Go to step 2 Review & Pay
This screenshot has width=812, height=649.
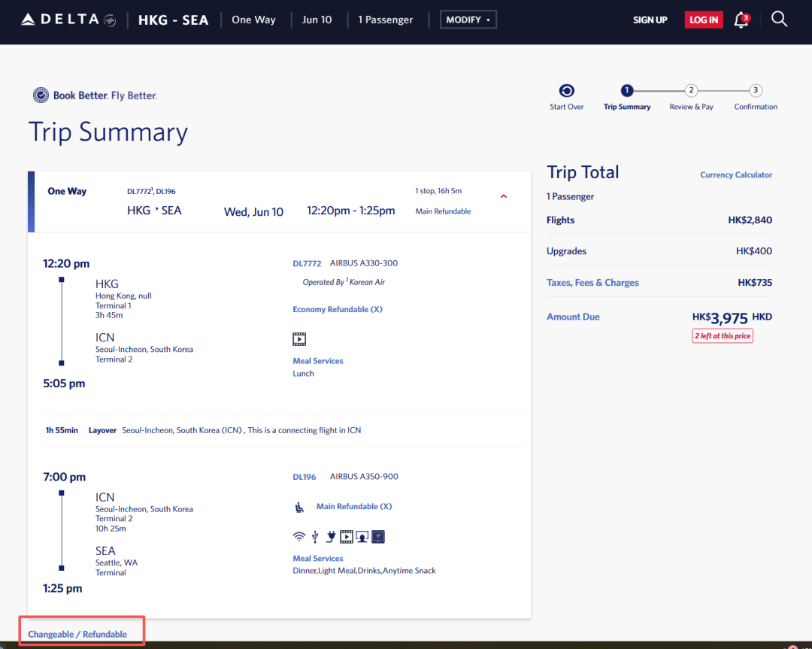[691, 91]
